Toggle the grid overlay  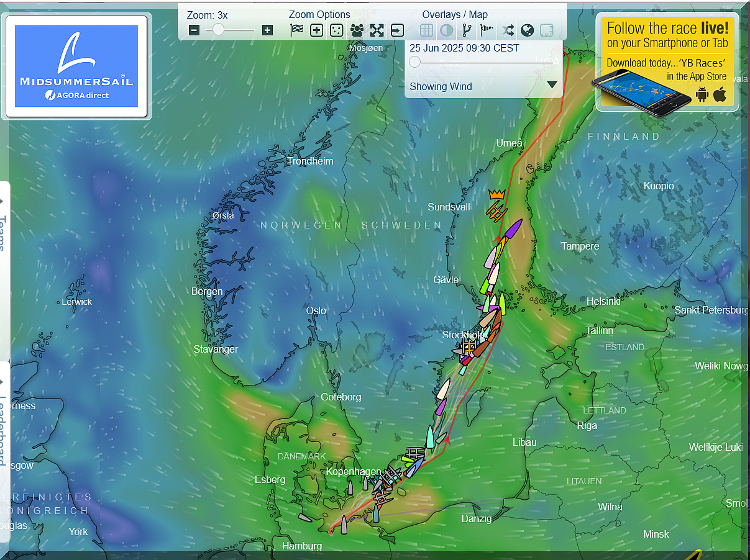pyautogui.click(x=426, y=30)
